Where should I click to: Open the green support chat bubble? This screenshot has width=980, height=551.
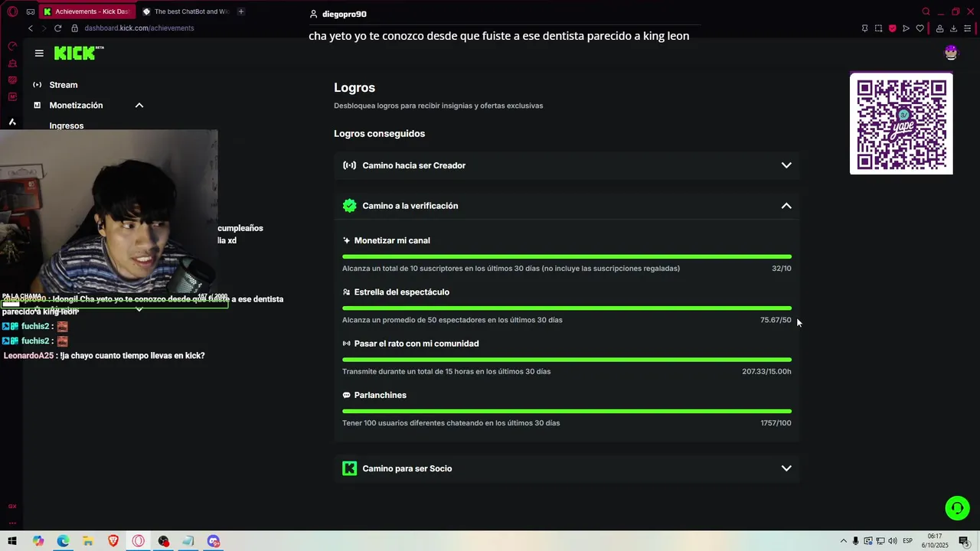(x=957, y=508)
